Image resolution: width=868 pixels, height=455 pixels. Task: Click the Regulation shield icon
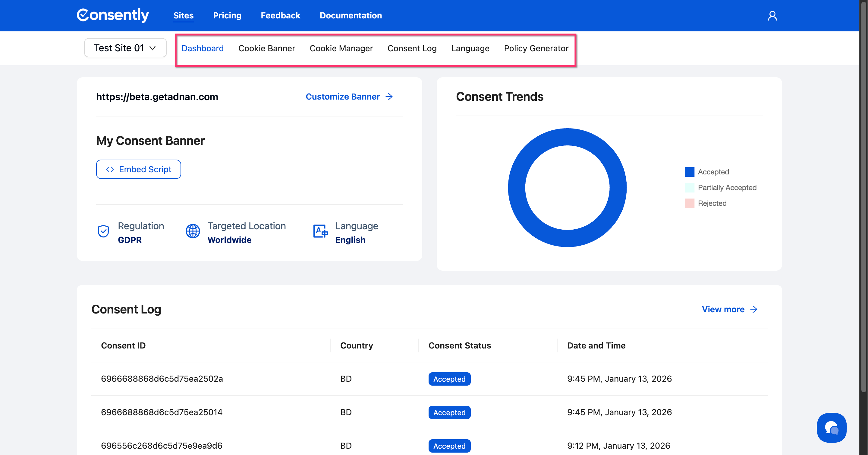[103, 231]
